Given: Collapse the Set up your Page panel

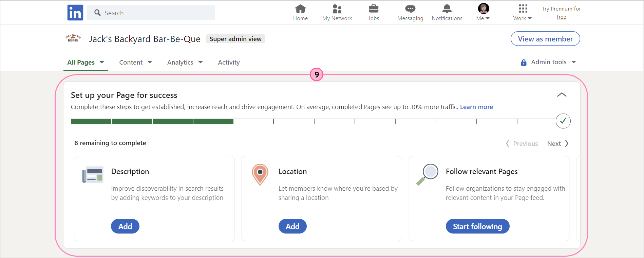Looking at the screenshot, I should 562,95.
